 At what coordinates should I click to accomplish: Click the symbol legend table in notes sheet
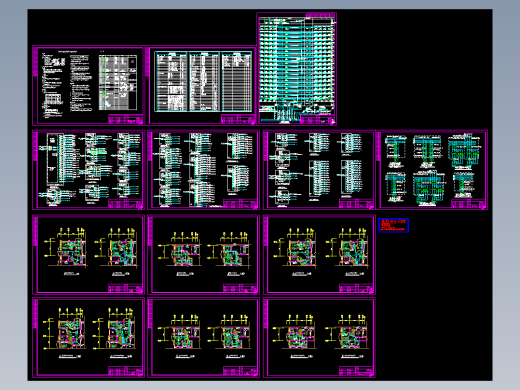[118, 82]
